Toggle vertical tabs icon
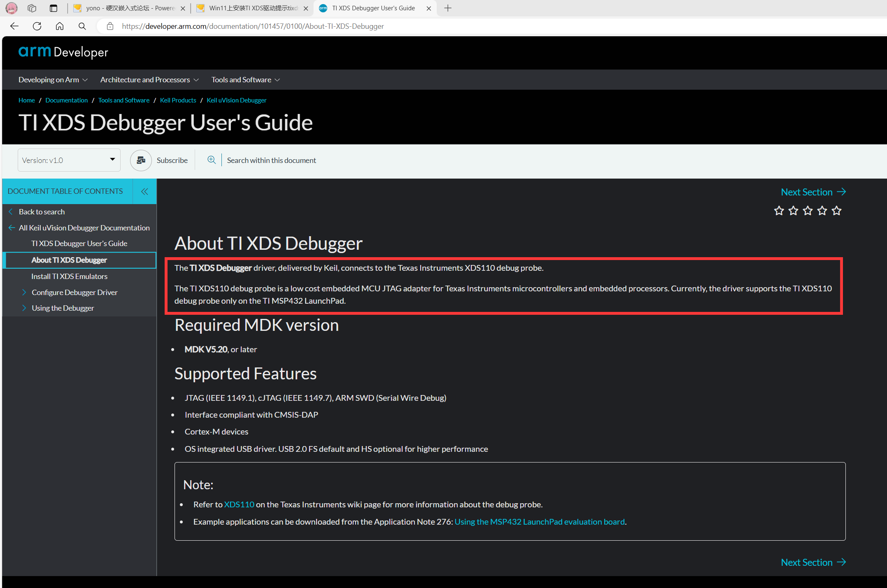The image size is (887, 588). [54, 8]
